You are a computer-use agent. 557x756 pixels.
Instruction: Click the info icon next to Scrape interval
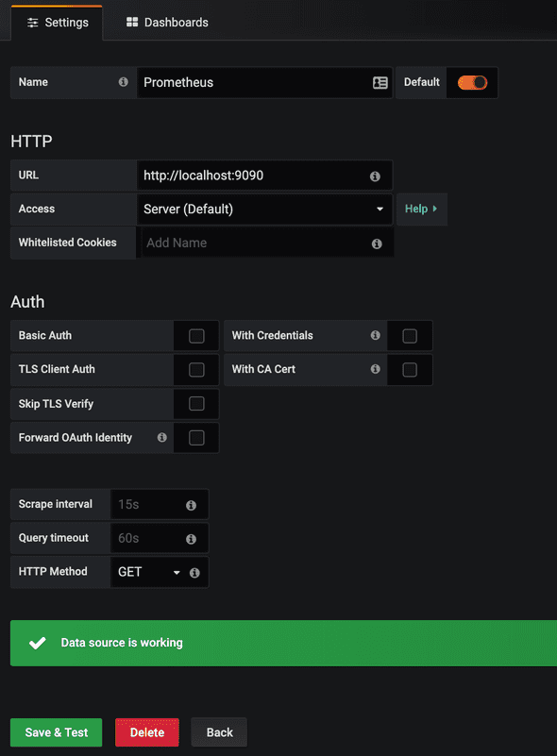pos(193,504)
